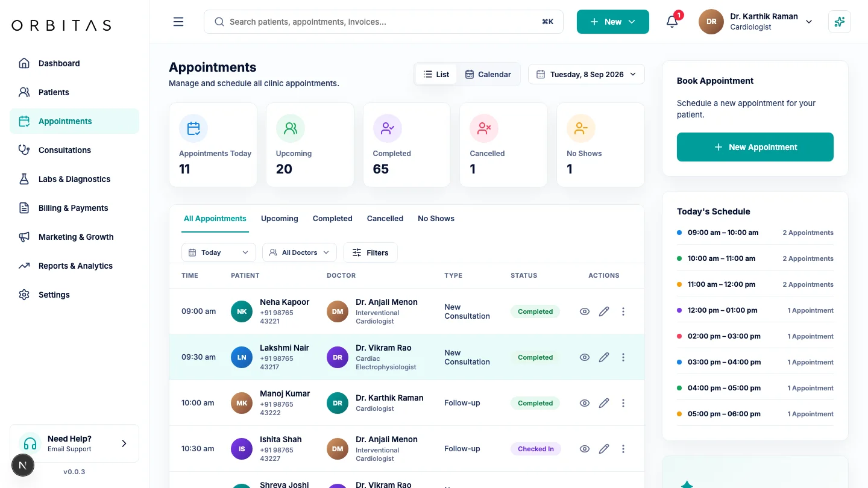This screenshot has height=488, width=868.
Task: Select the No Shows tab
Action: click(x=436, y=219)
